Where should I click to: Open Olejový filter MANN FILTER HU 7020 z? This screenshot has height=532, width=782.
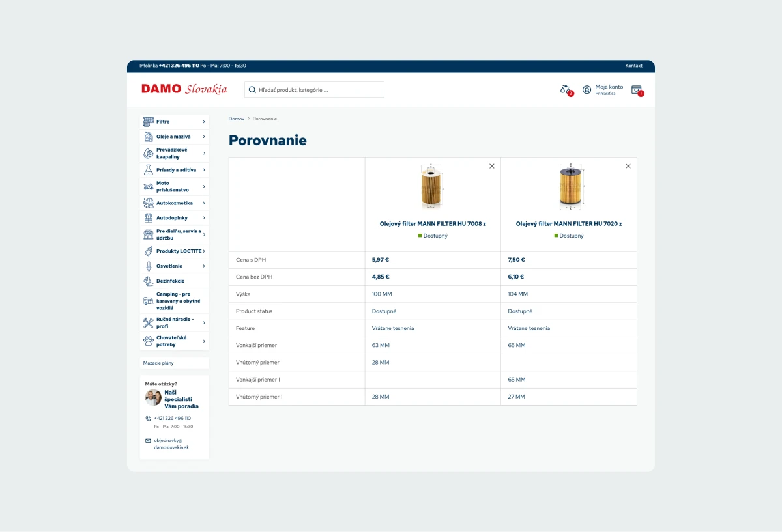click(x=569, y=223)
